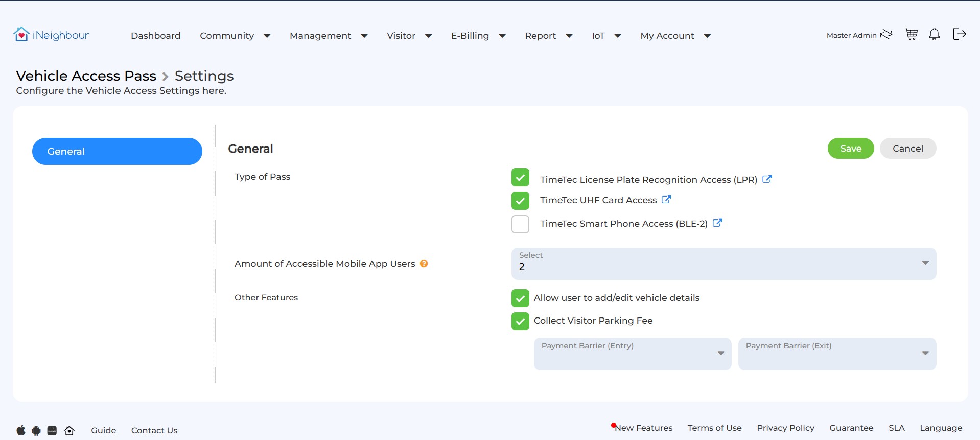Click the switch arrows beside Master Admin

coord(886,34)
